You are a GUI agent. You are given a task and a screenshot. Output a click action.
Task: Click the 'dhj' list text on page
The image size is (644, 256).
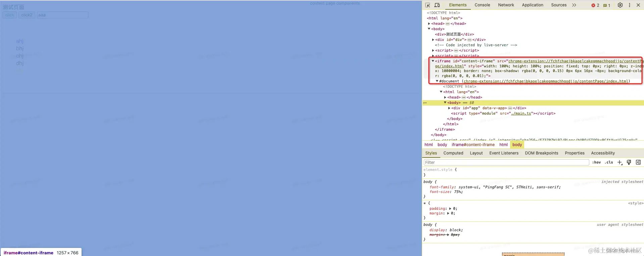tap(20, 63)
